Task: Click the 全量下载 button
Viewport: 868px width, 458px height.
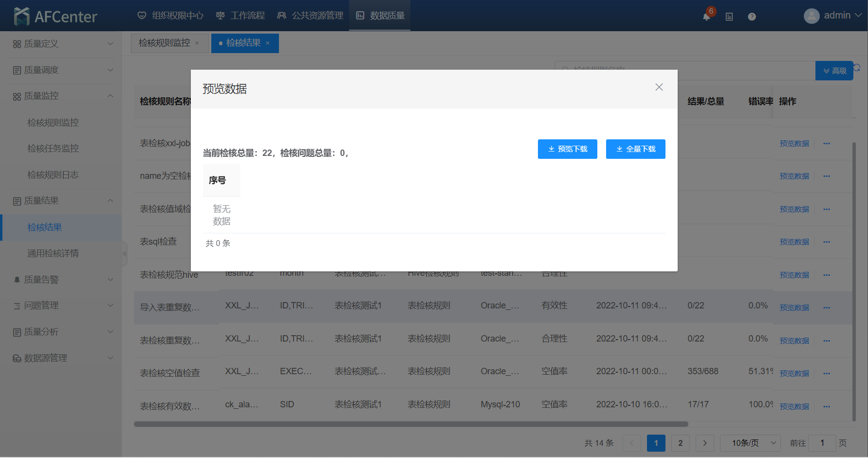Action: (635, 149)
